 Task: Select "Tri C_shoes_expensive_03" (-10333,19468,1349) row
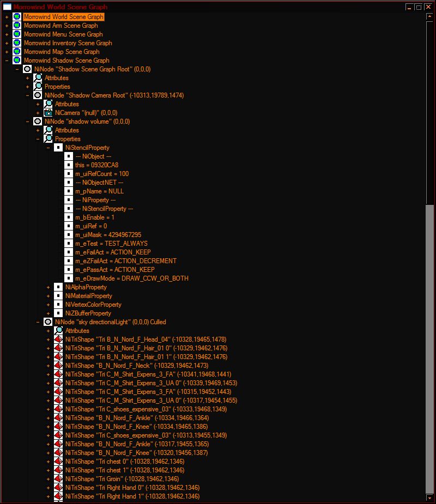coord(146,409)
